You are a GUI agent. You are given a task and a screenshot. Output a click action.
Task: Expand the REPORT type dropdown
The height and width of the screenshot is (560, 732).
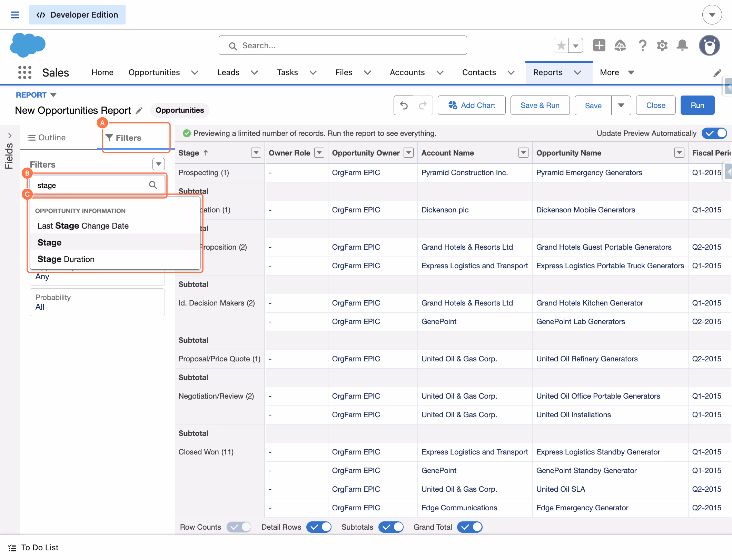(x=53, y=95)
